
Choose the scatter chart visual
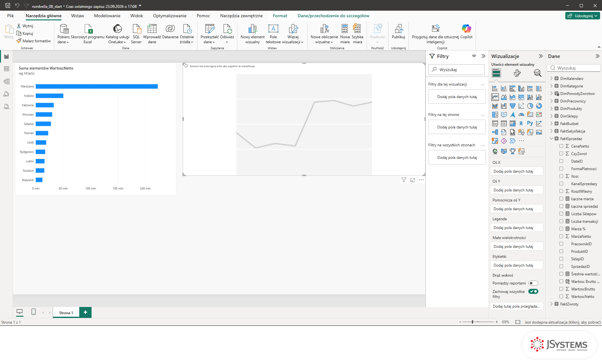pos(521,106)
